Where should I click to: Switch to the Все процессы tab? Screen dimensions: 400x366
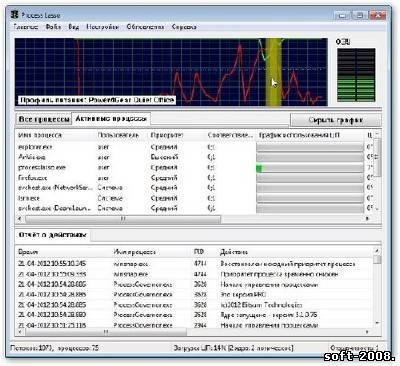pyautogui.click(x=44, y=119)
